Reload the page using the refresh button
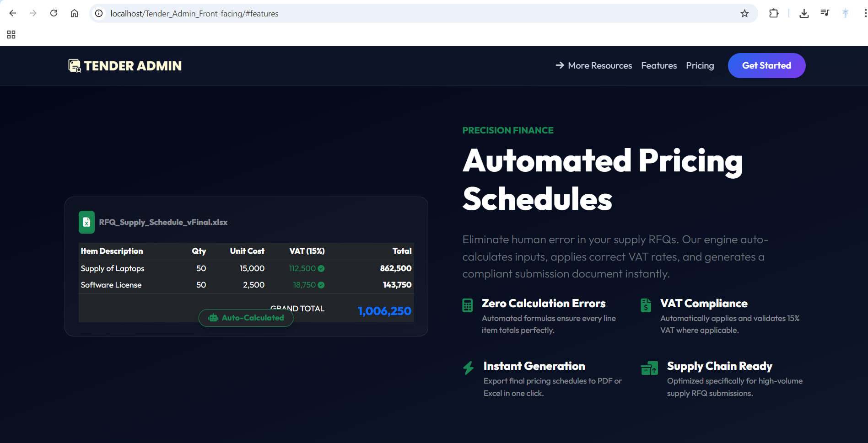Viewport: 868px width, 443px height. point(54,13)
